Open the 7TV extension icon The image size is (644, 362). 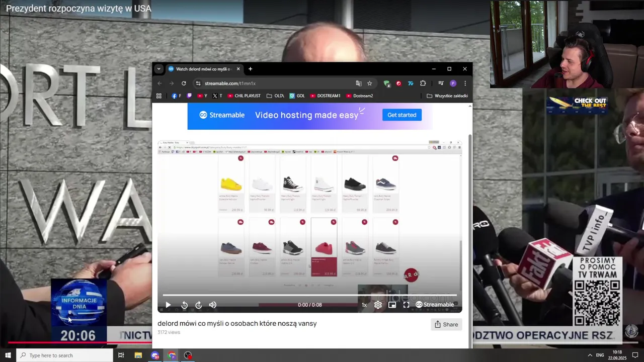[411, 83]
